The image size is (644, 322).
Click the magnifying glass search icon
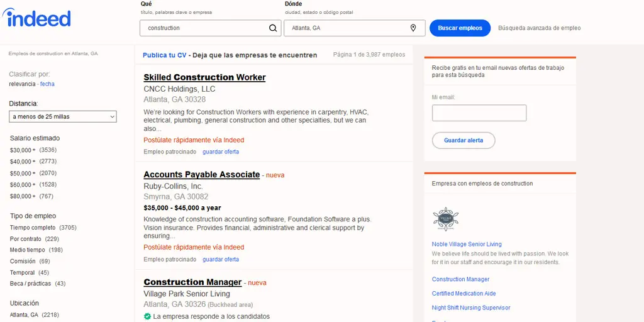pos(272,28)
